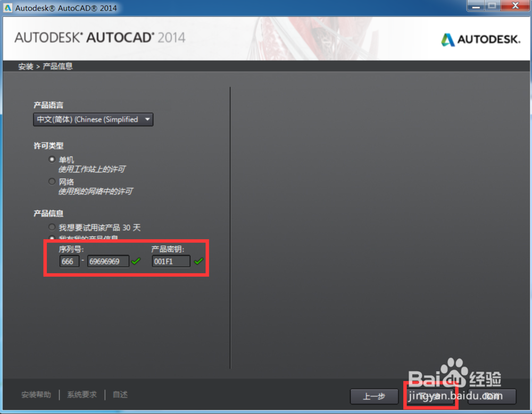Click the 产品信息 breadcrumb item

pyautogui.click(x=57, y=66)
